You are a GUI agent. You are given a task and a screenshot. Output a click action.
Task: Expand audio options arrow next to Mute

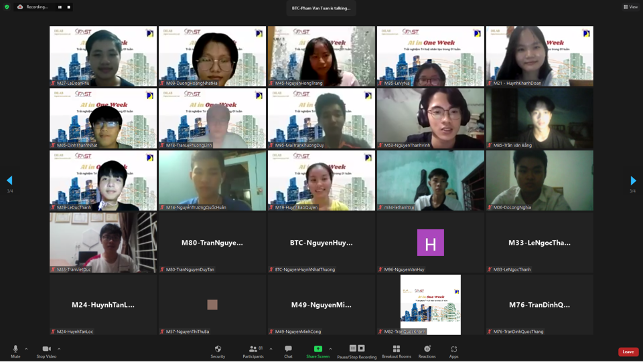coord(26,349)
